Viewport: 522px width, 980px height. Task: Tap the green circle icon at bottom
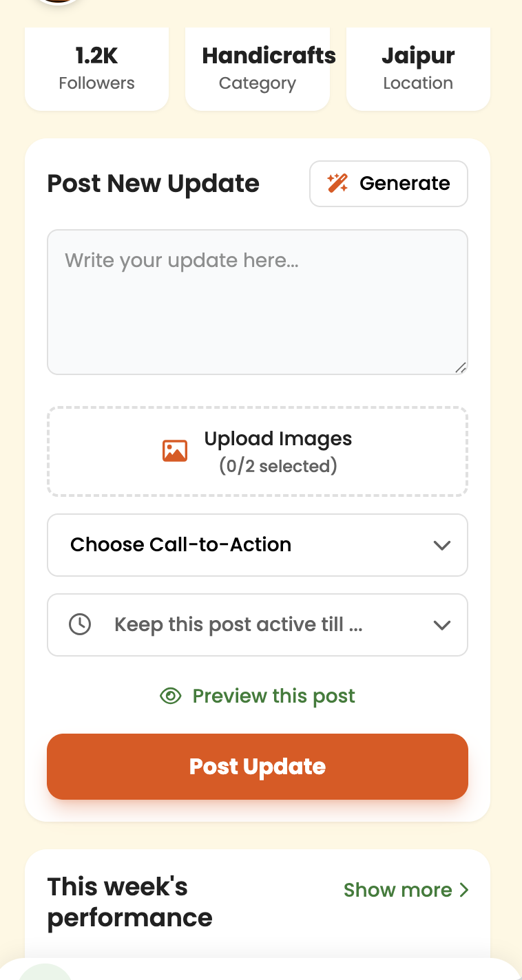(45, 973)
